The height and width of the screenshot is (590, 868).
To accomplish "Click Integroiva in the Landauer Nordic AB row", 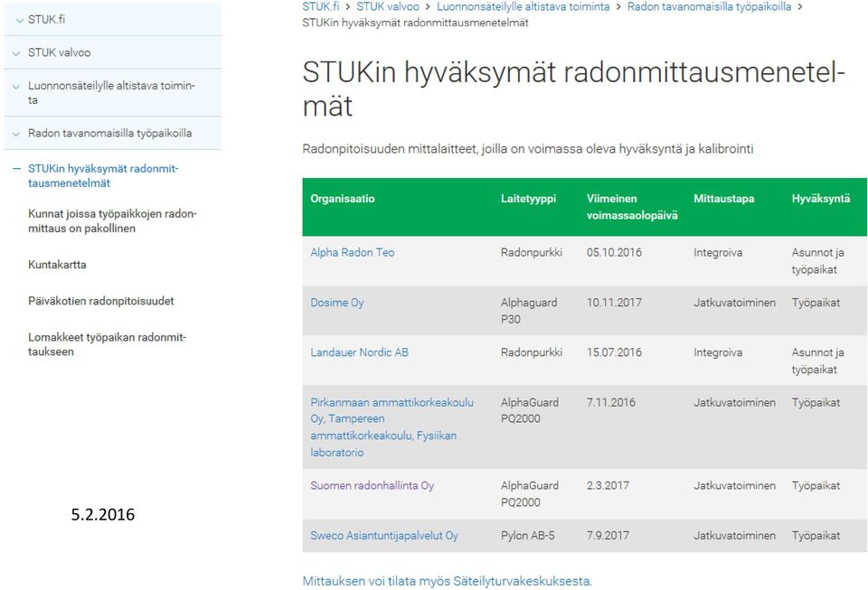I will (718, 352).
